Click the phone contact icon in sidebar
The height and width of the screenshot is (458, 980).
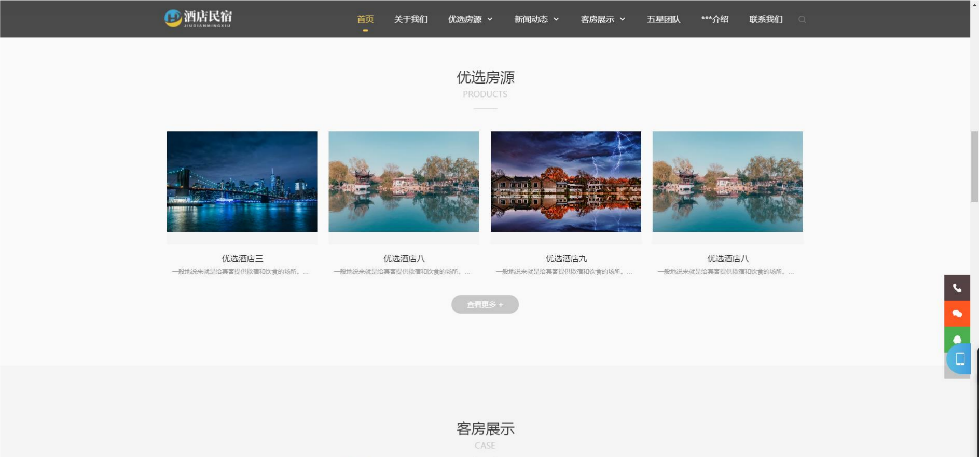(x=957, y=288)
